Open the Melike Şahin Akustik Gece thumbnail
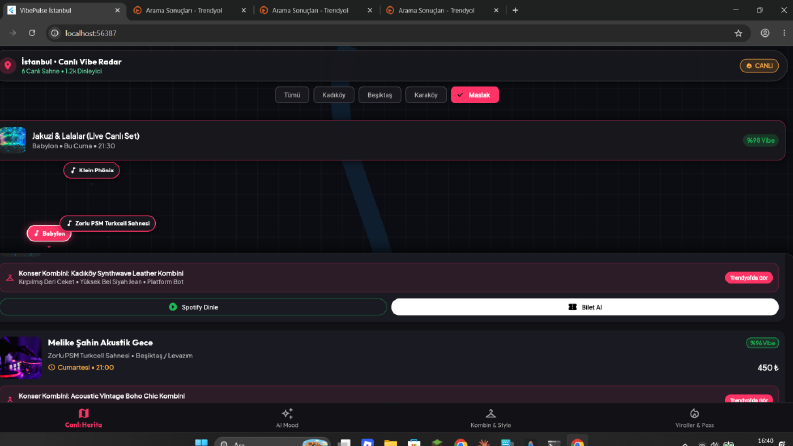Viewport: 793px width, 446px height. click(21, 358)
